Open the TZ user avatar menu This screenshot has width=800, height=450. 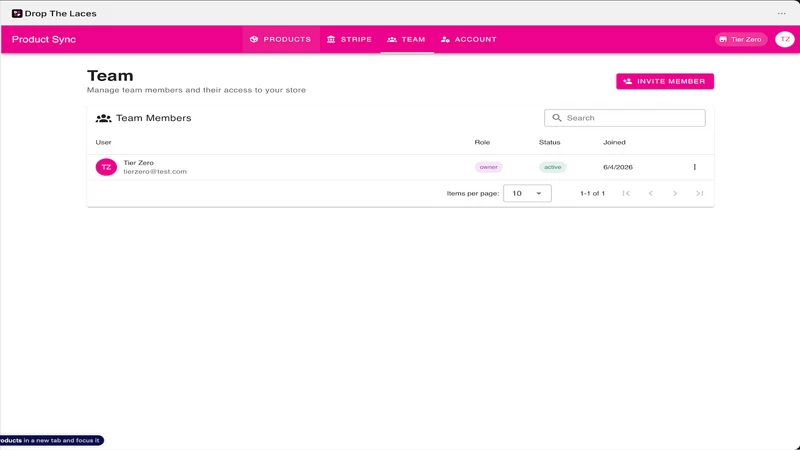coord(785,39)
